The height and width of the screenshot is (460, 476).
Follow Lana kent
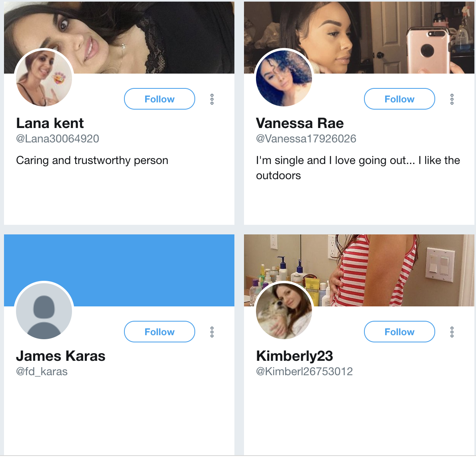pos(159,99)
